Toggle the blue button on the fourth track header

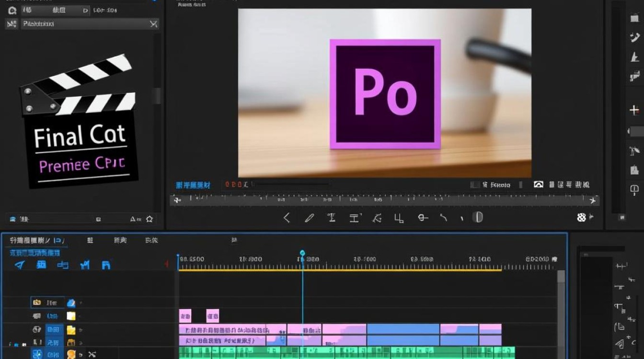tap(53, 342)
